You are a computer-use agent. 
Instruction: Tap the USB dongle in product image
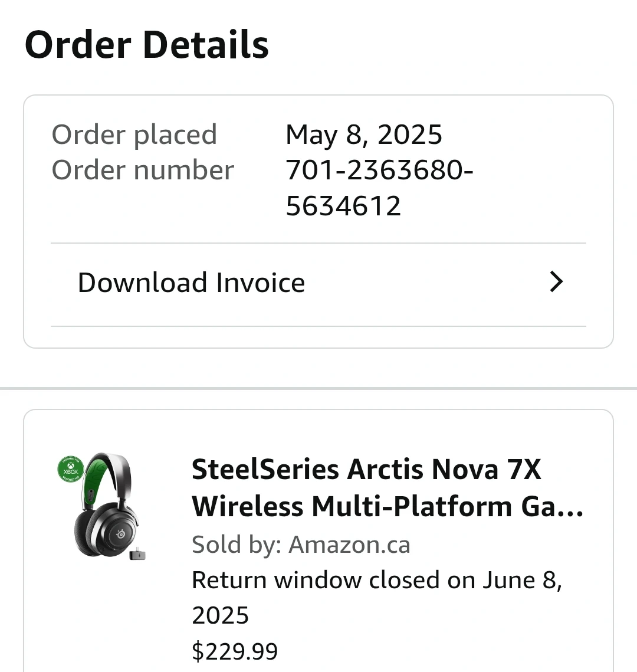138,554
